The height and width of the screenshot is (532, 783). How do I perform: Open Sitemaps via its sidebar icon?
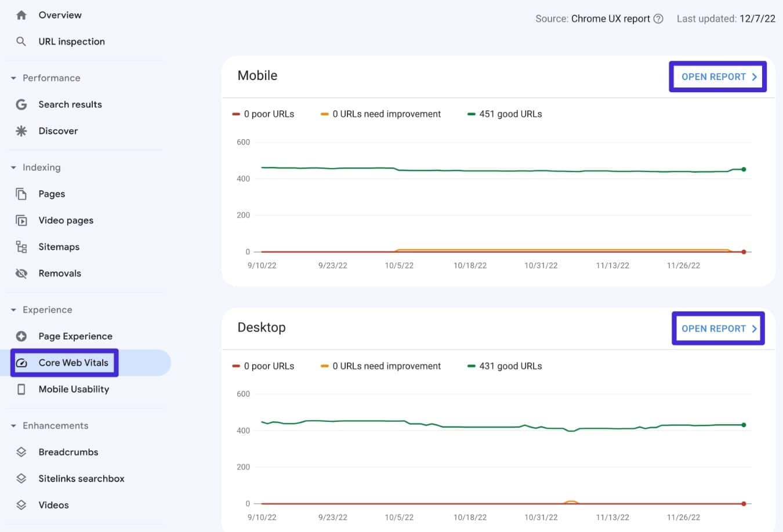[21, 246]
